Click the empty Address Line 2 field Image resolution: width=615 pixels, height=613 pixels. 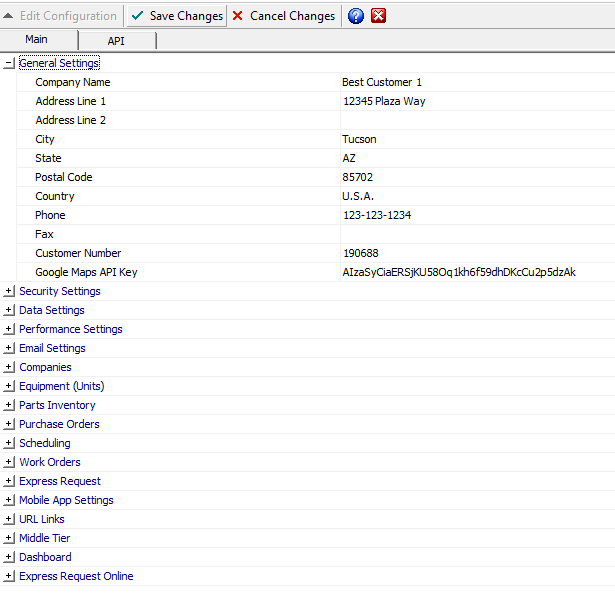[x=477, y=120]
